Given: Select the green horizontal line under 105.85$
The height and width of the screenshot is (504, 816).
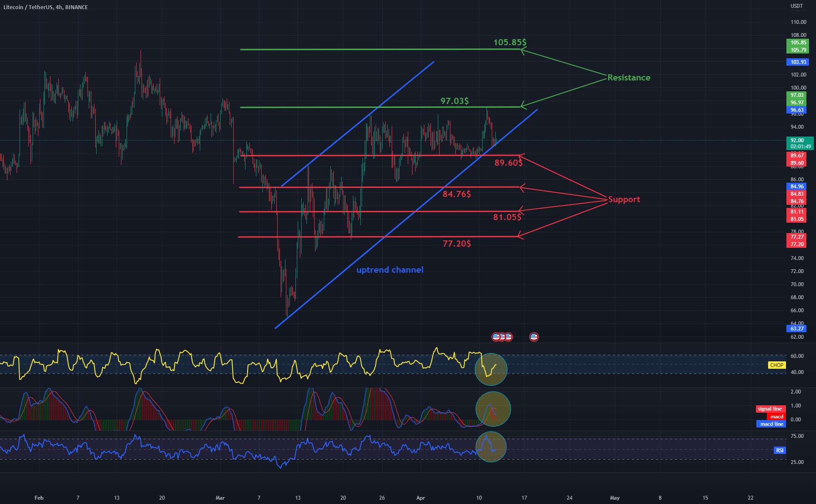Looking at the screenshot, I should [x=381, y=50].
